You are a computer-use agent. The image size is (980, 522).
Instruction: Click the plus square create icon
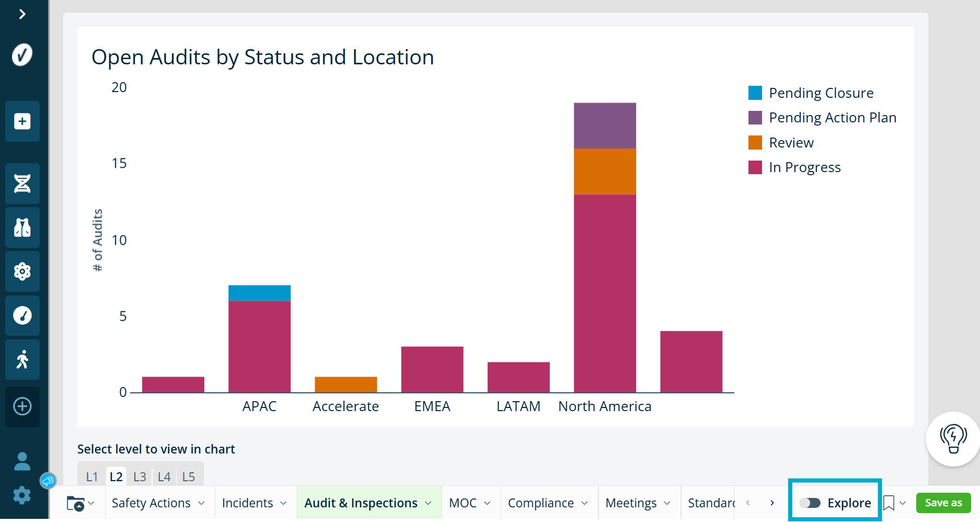[22, 121]
